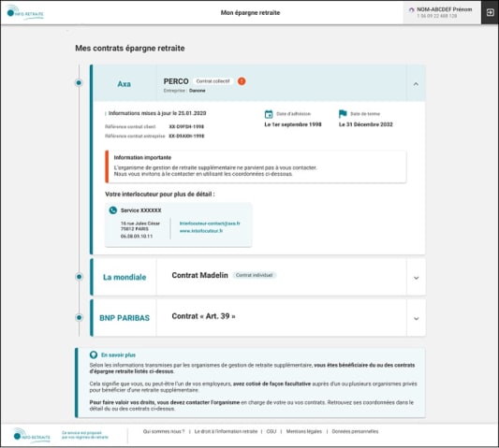Viewport: 499px width, 448px height.
Task: Click the flag icon for Date de terme
Action: click(343, 113)
